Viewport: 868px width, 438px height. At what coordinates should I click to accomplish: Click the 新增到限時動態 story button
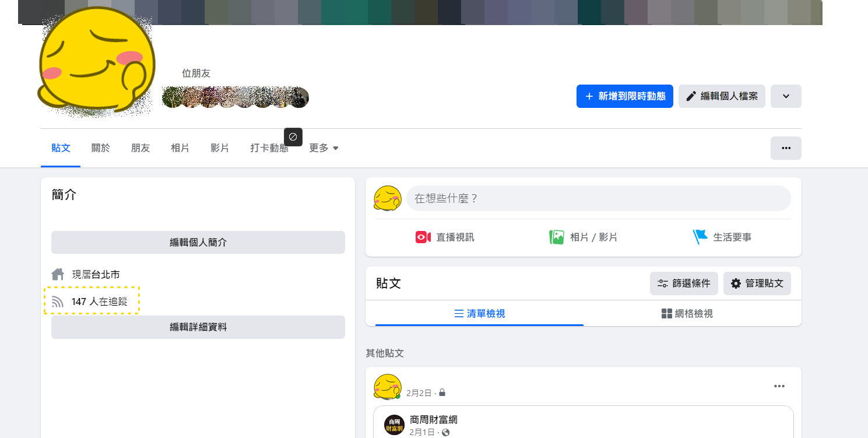click(625, 96)
